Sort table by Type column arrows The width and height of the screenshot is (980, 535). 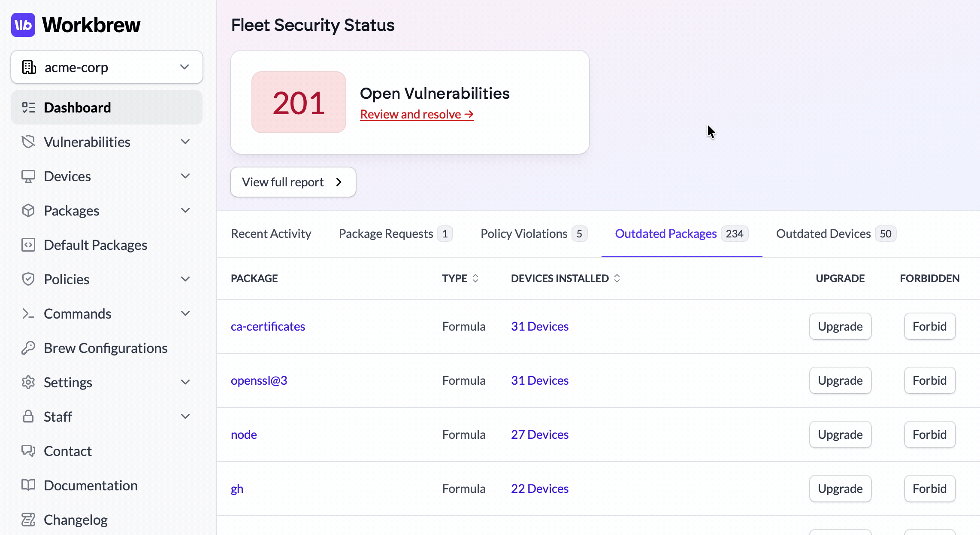475,278
